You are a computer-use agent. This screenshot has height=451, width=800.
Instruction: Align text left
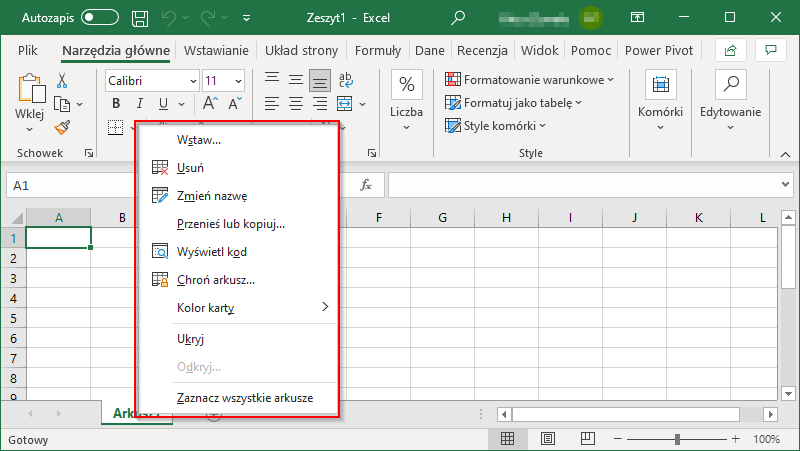click(272, 104)
